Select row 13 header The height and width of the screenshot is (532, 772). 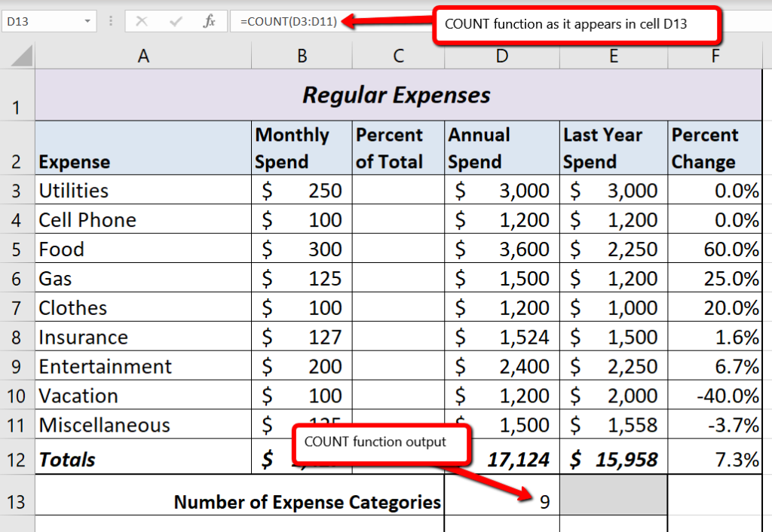[17, 496]
